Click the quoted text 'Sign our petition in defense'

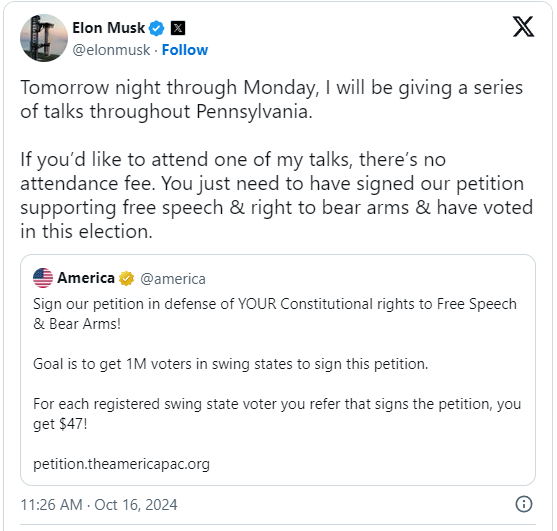(275, 314)
